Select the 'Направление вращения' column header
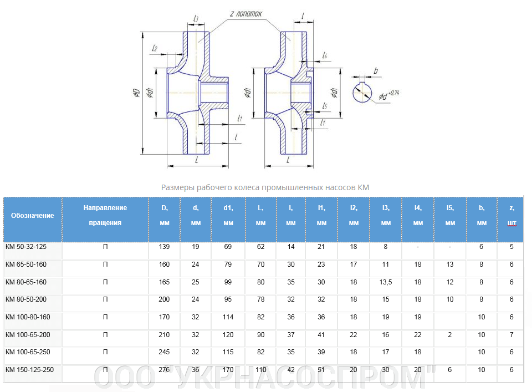Screen dimensions: 532x392 click(105, 216)
